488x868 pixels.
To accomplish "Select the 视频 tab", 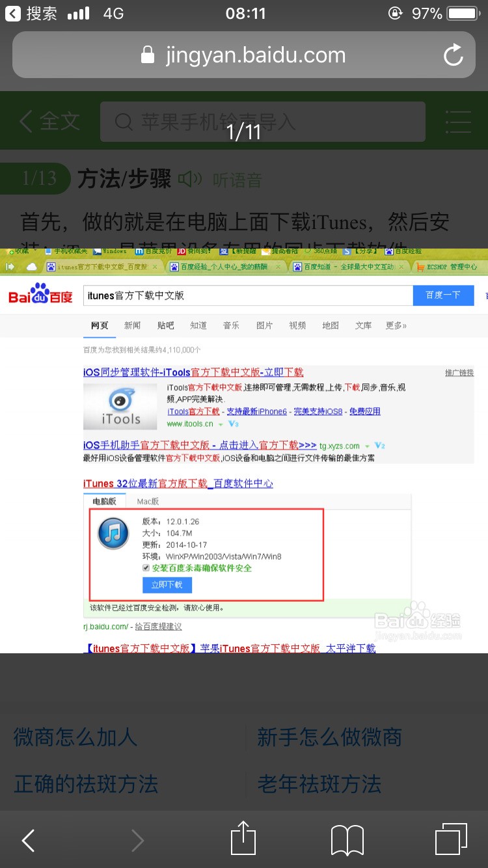I will click(297, 325).
